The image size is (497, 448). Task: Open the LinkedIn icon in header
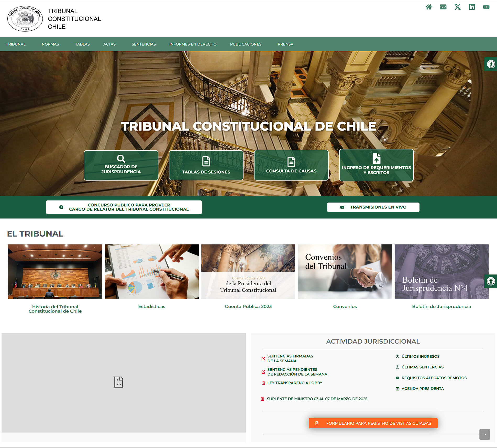point(472,7)
